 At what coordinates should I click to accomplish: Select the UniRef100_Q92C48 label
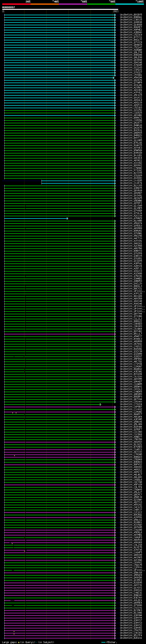131,301
